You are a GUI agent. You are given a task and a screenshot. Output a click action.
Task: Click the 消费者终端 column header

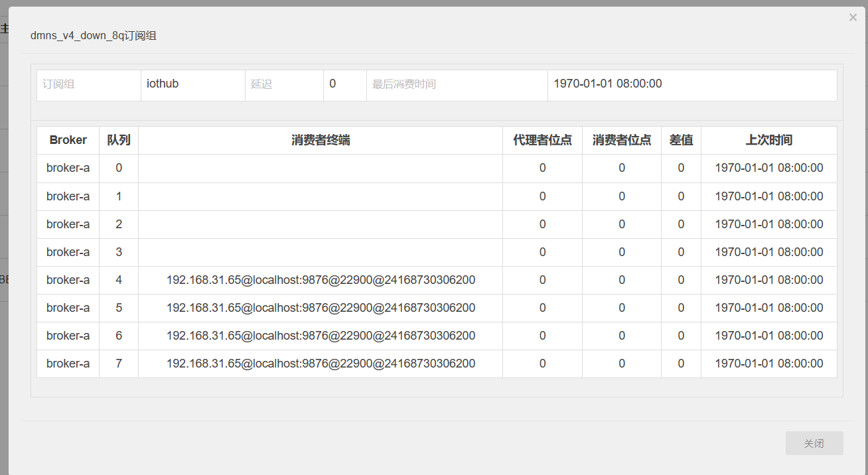(x=321, y=140)
